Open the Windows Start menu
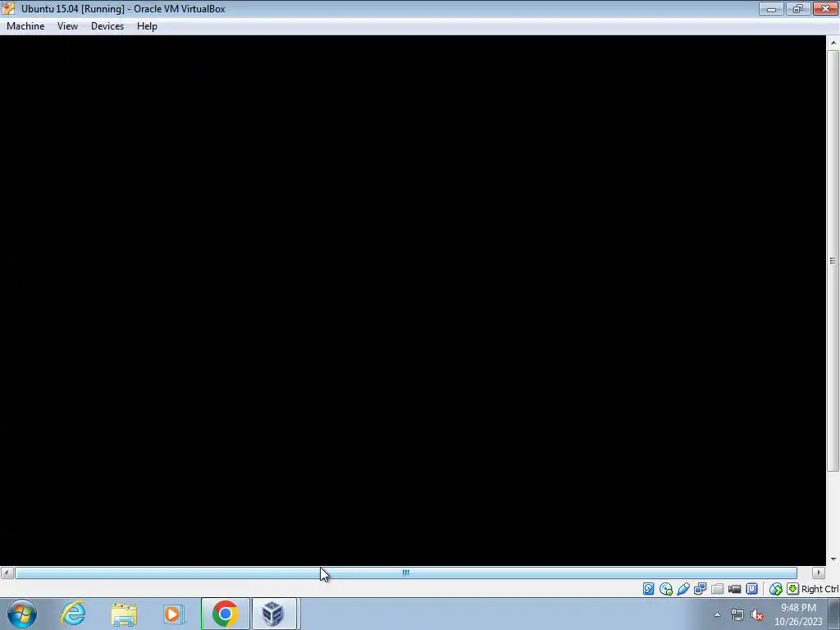Screen dimensions: 840x630 click(x=22, y=614)
